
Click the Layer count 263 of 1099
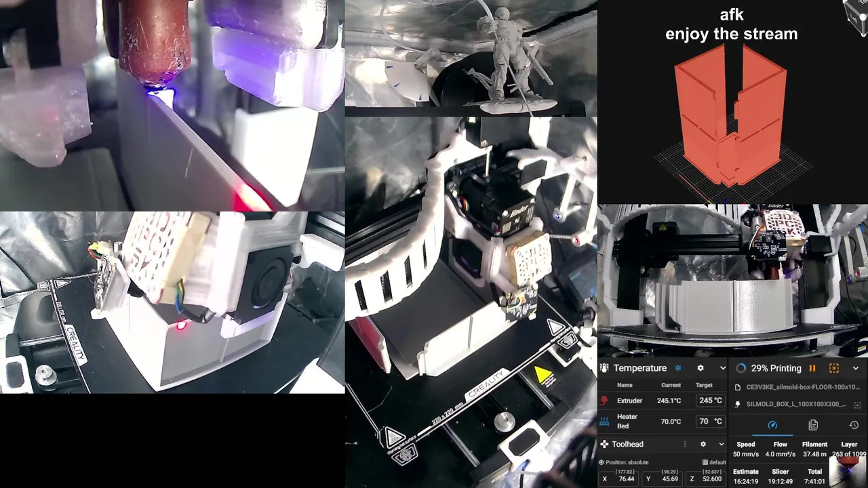[x=850, y=454]
